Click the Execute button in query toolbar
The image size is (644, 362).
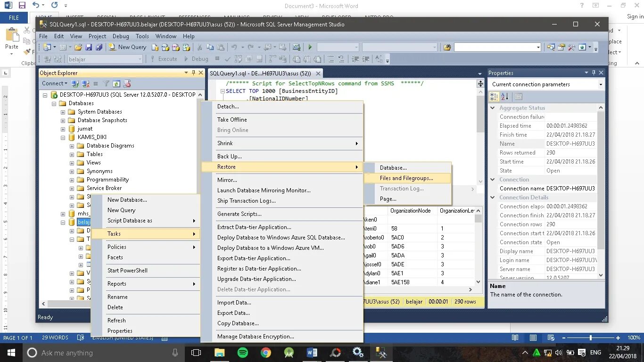(163, 59)
